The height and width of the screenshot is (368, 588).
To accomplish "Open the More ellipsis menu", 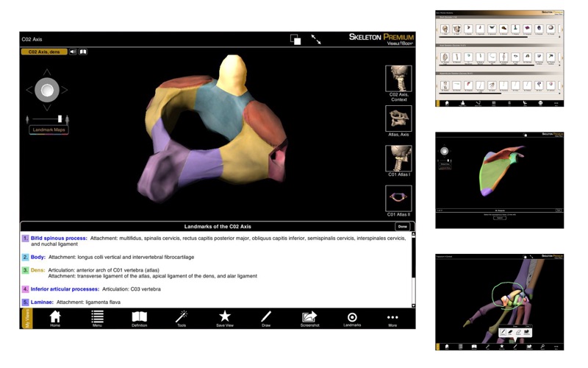I will (x=392, y=319).
